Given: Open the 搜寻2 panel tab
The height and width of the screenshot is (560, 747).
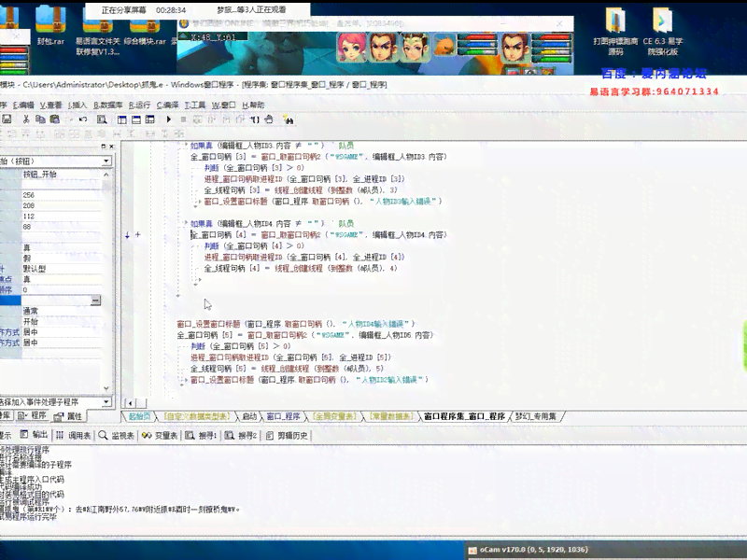Looking at the screenshot, I should coord(241,435).
